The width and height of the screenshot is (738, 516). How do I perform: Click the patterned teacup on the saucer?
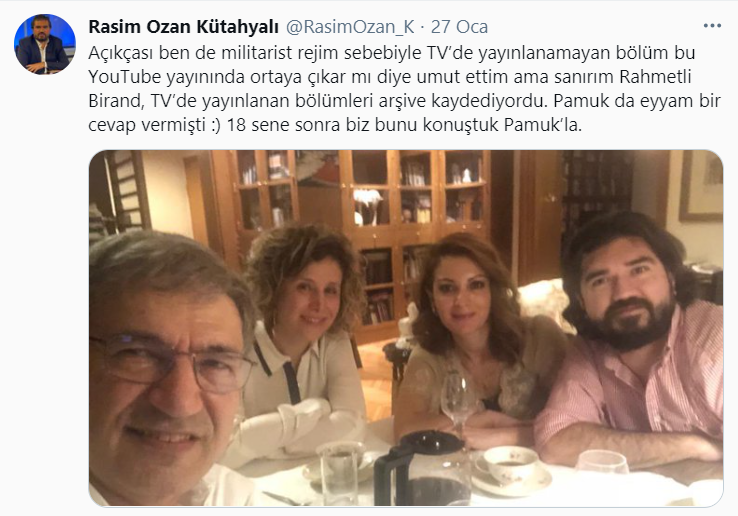coord(511,465)
